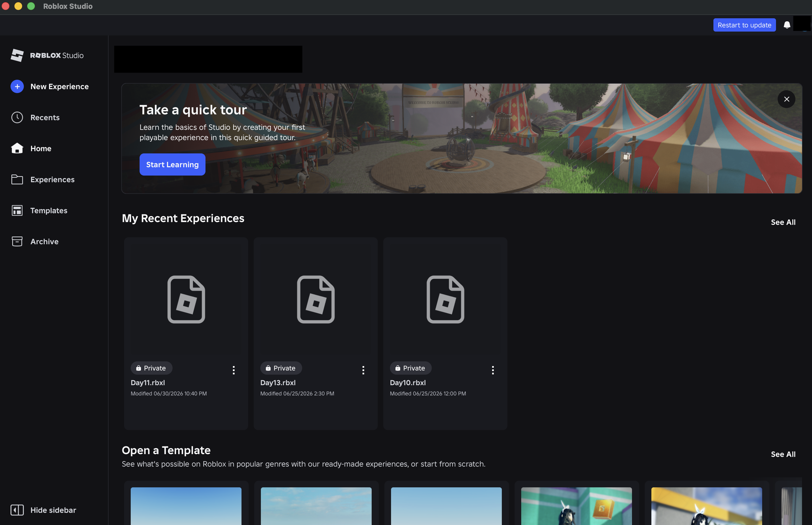Click the Experiences folder icon
Image resolution: width=812 pixels, height=525 pixels.
(17, 179)
